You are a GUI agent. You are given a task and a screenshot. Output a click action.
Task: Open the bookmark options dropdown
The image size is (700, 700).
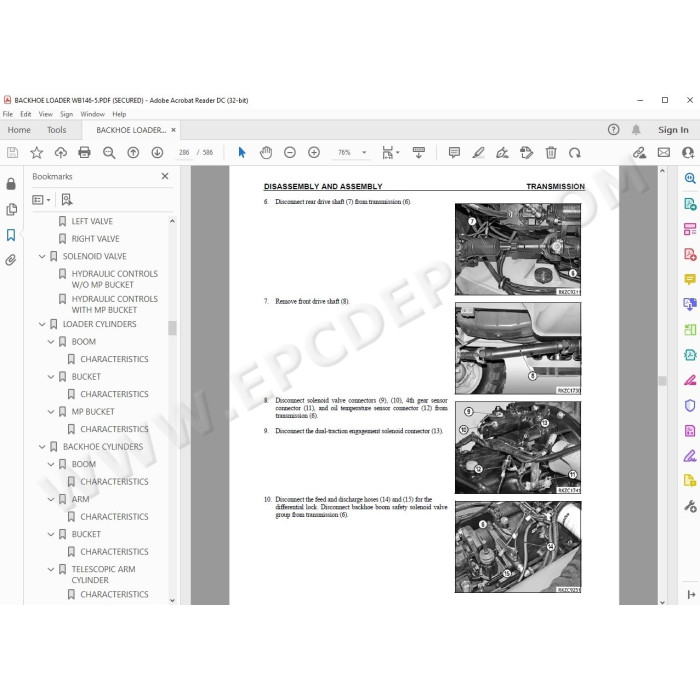41,200
